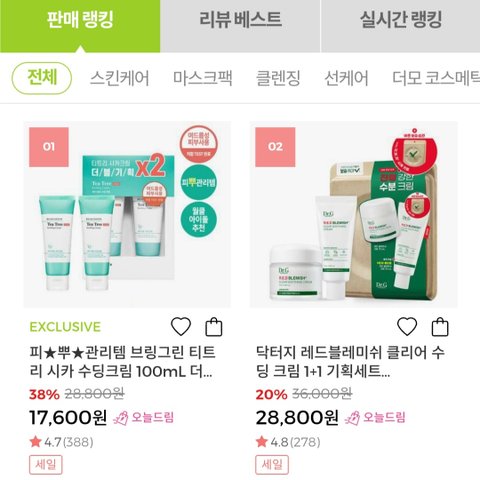Viewport: 480px width, 480px height.
Task: Tap the heart icon for Dr.G cream
Action: point(407,327)
